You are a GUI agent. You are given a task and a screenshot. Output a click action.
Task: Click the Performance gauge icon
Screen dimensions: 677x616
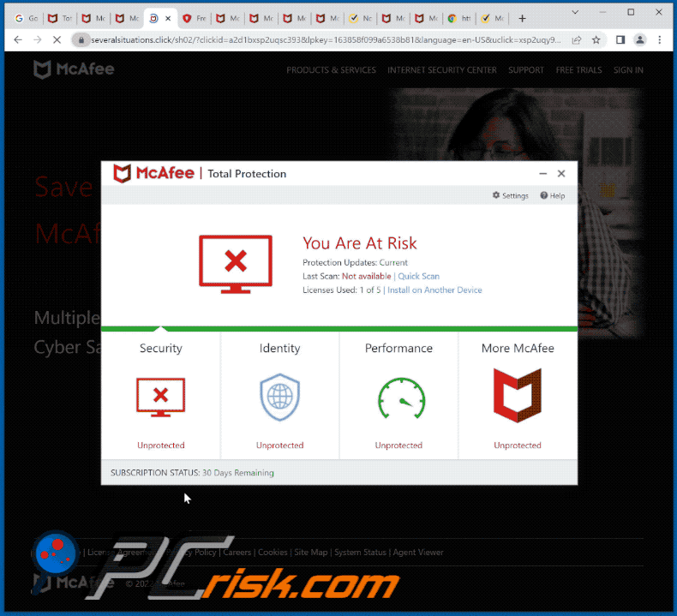click(402, 398)
